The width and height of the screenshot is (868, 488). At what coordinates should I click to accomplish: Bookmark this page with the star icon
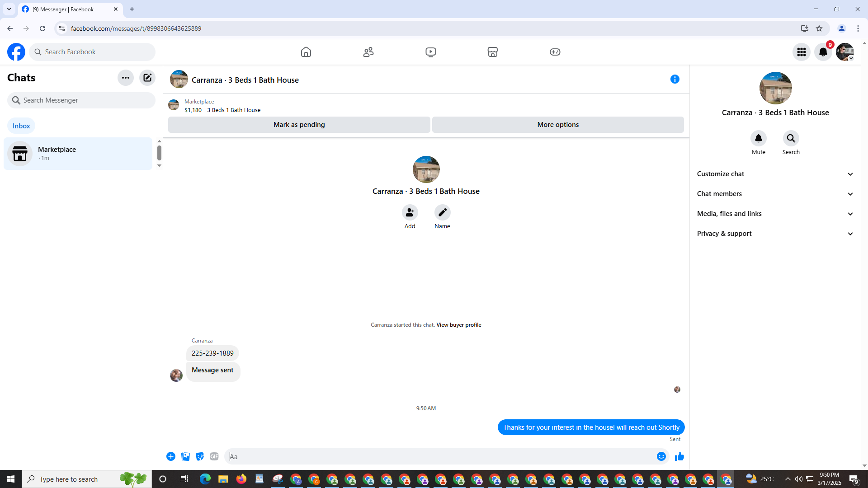pyautogui.click(x=819, y=28)
